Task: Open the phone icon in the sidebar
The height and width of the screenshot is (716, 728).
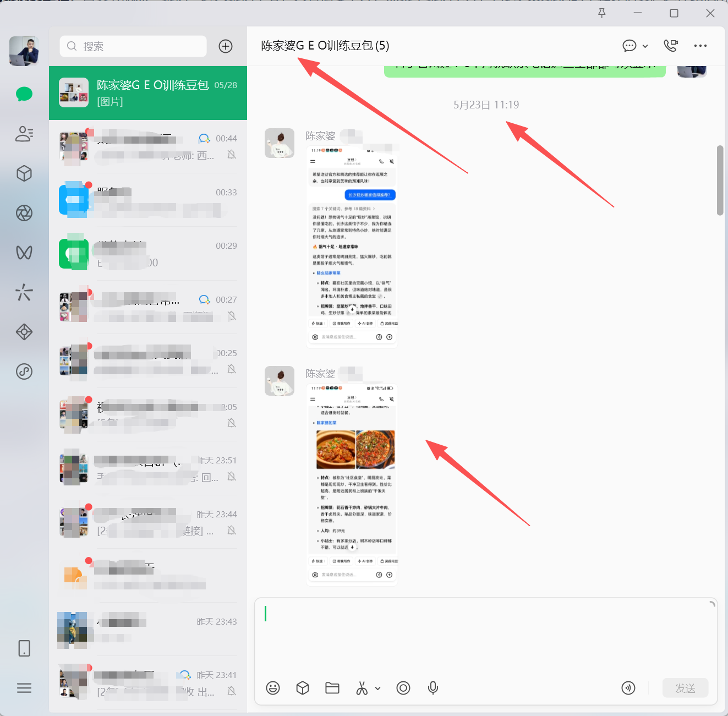Action: click(24, 648)
